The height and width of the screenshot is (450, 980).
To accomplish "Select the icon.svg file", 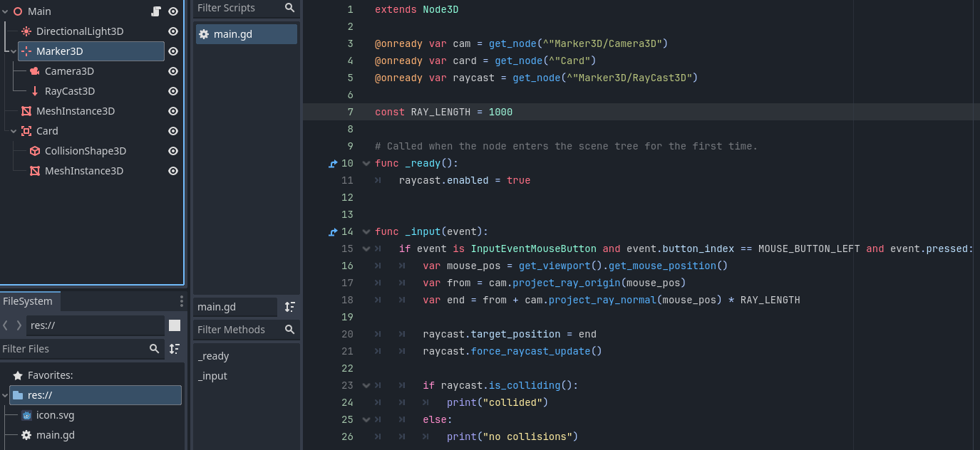I will pyautogui.click(x=55, y=415).
